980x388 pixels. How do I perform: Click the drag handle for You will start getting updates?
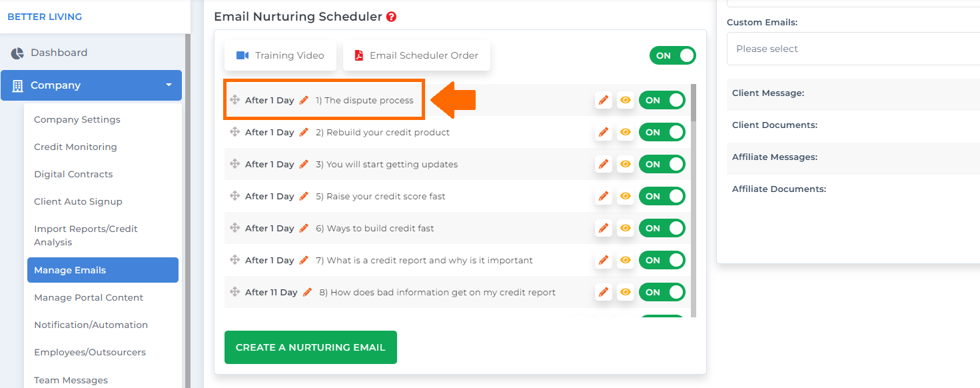235,164
